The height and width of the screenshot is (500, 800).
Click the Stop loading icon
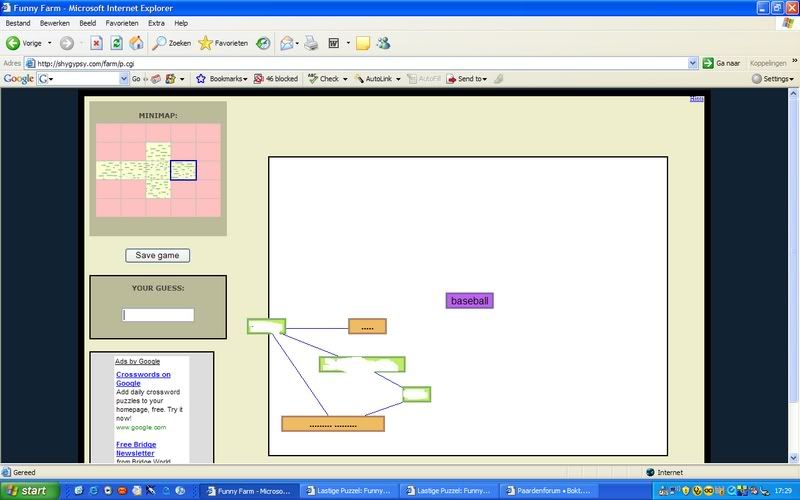point(96,43)
